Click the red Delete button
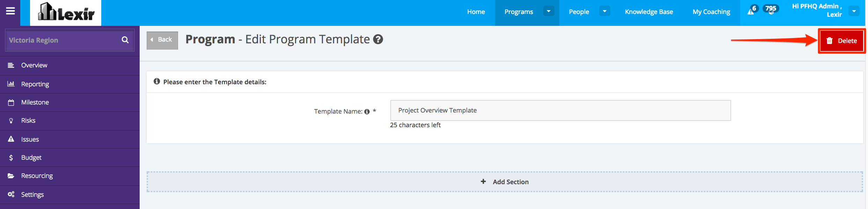This screenshot has height=209, width=868. click(x=841, y=41)
